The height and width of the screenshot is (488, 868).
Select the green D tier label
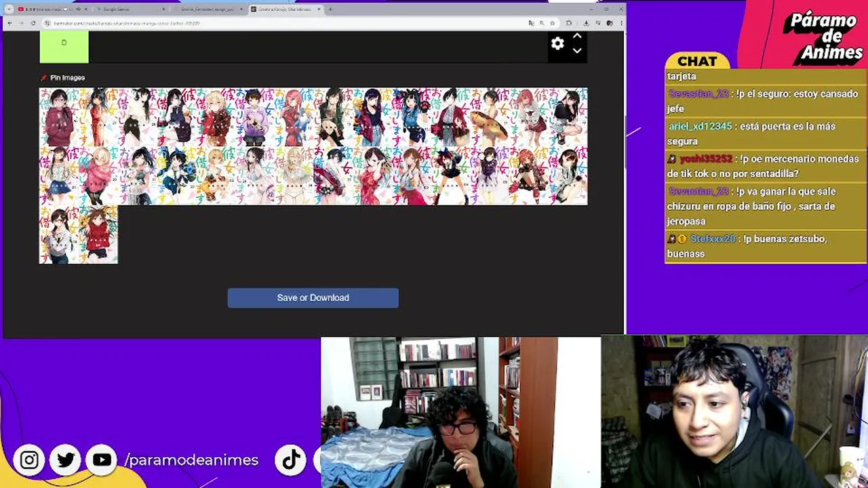[x=64, y=47]
